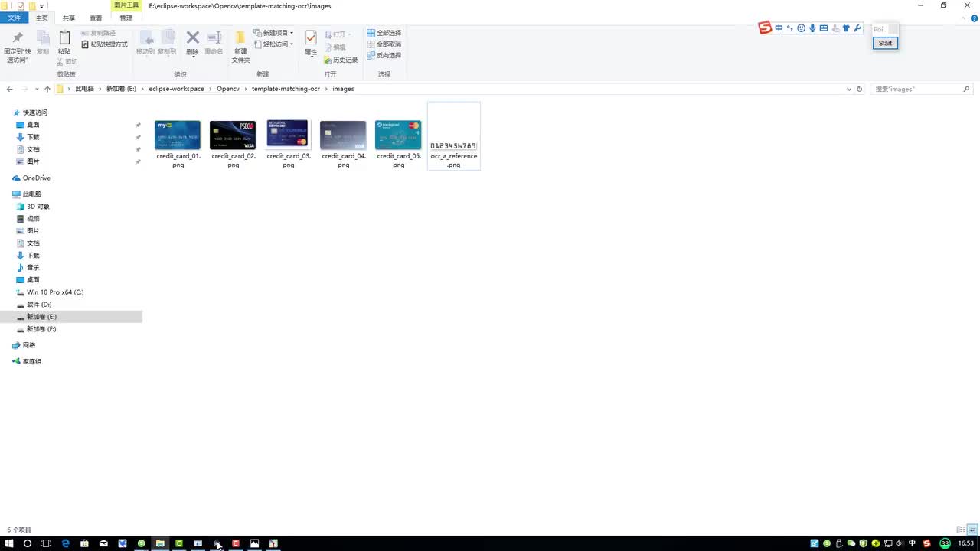Click the Sogou input method S logo

point(765,28)
